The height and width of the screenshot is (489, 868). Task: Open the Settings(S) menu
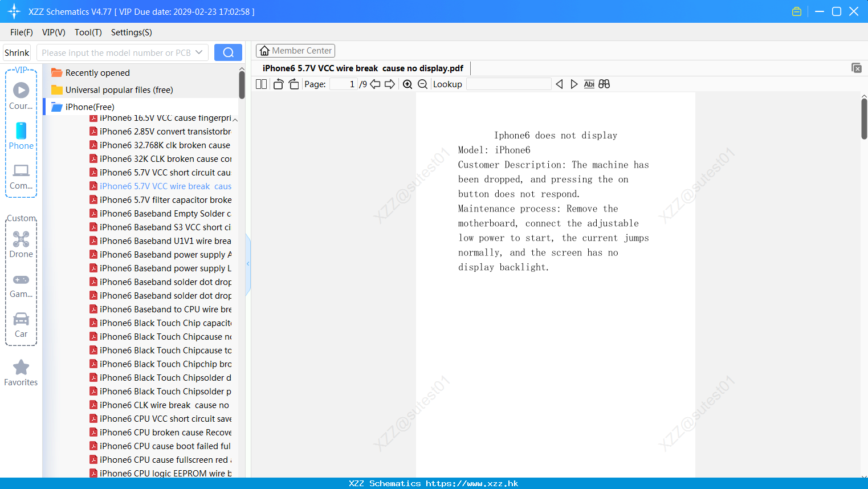[x=132, y=32]
